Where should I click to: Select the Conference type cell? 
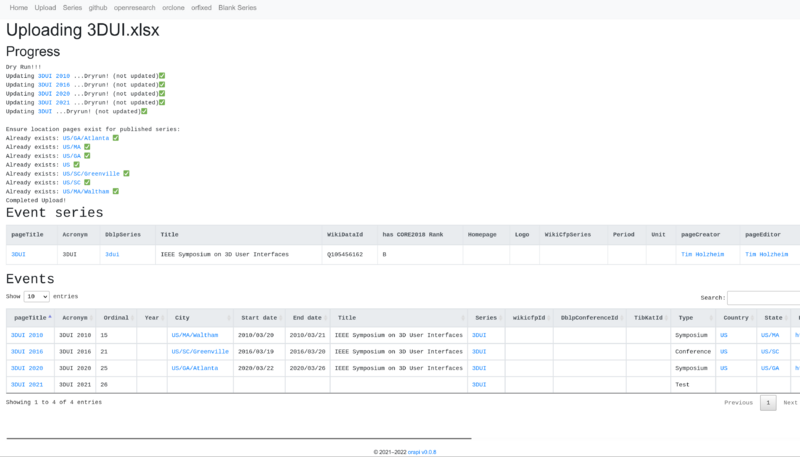click(693, 352)
